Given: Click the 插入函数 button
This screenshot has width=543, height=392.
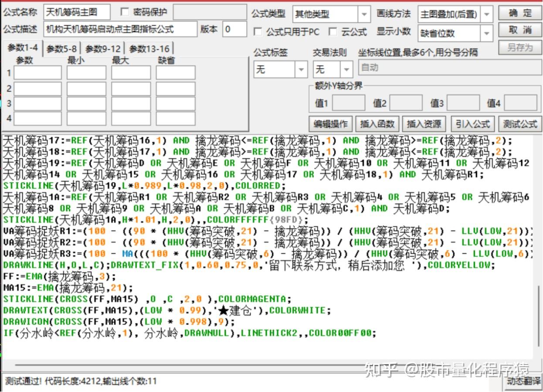Looking at the screenshot, I should click(377, 124).
